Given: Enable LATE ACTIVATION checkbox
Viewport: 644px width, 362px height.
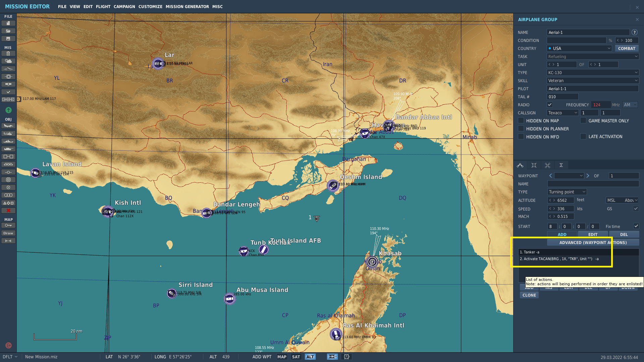Looking at the screenshot, I should 583,136.
